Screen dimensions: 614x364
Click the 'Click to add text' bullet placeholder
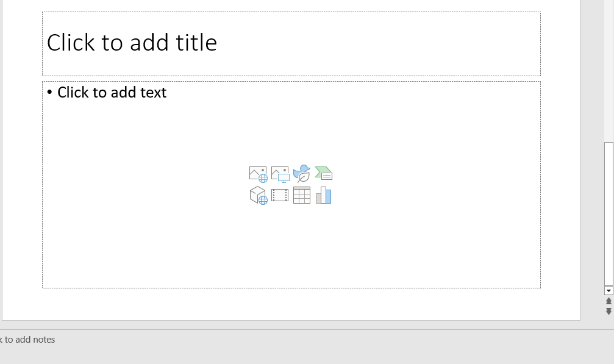click(x=112, y=93)
